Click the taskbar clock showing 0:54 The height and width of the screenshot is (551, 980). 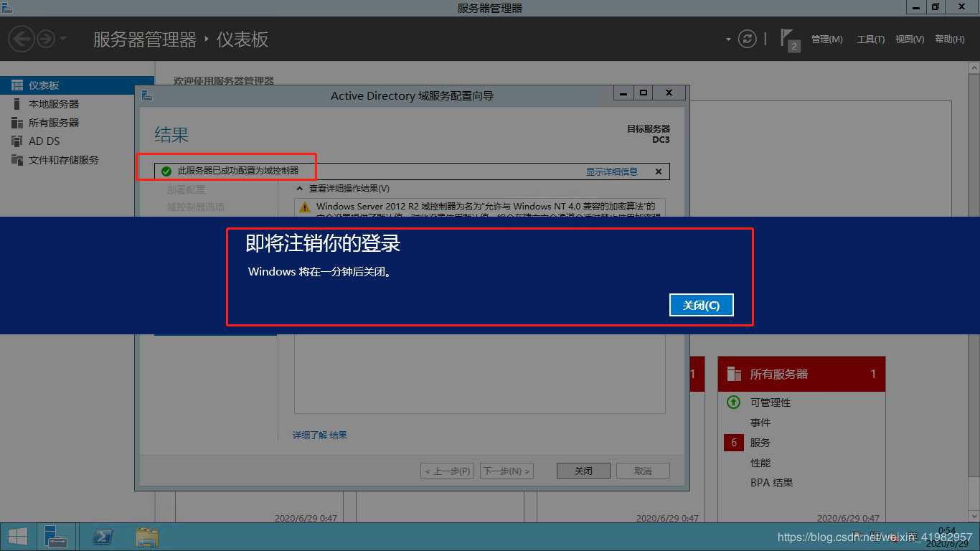[948, 537]
